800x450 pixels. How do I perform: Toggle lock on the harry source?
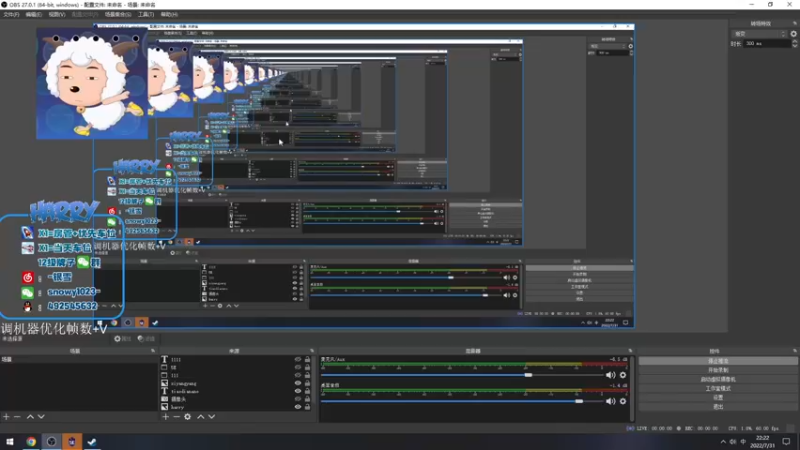point(307,407)
